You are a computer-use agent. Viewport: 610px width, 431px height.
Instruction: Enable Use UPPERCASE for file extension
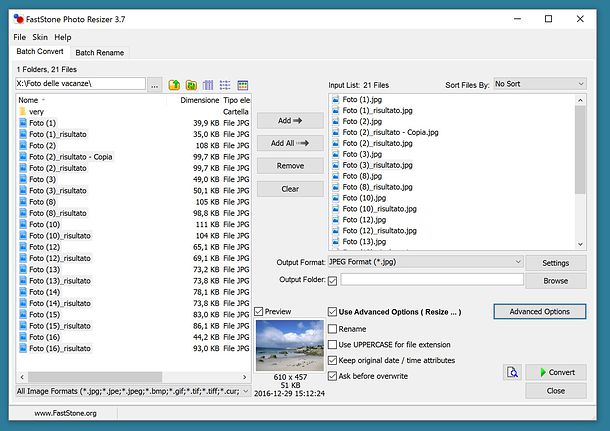[x=332, y=345]
